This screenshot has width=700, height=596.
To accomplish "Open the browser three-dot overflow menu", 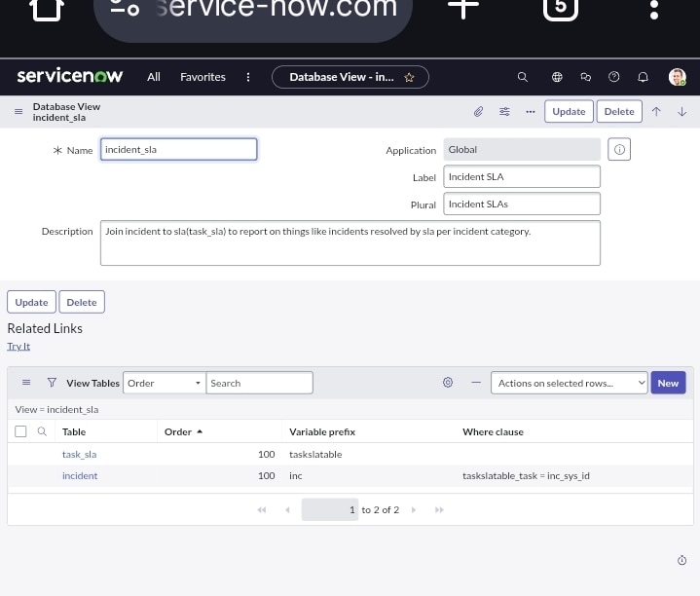I will point(654,9).
